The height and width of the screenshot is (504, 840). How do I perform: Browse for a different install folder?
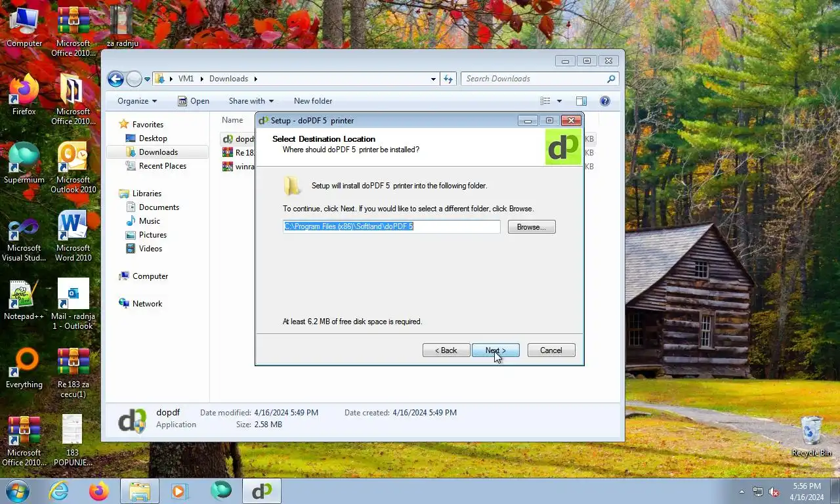[x=532, y=227]
